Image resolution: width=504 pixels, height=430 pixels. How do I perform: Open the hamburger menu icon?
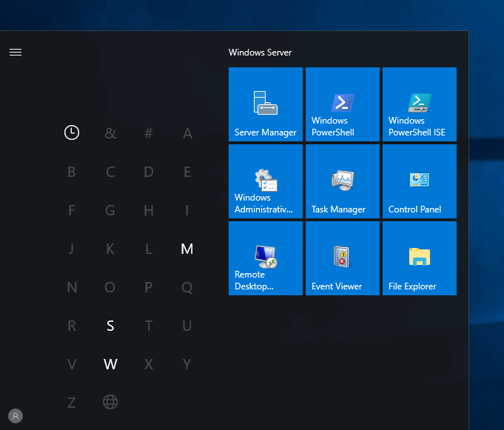pyautogui.click(x=16, y=52)
